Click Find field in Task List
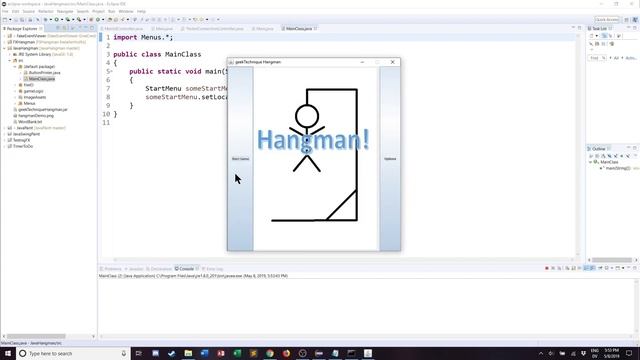Viewport: 640px width, 360px height. [595, 58]
